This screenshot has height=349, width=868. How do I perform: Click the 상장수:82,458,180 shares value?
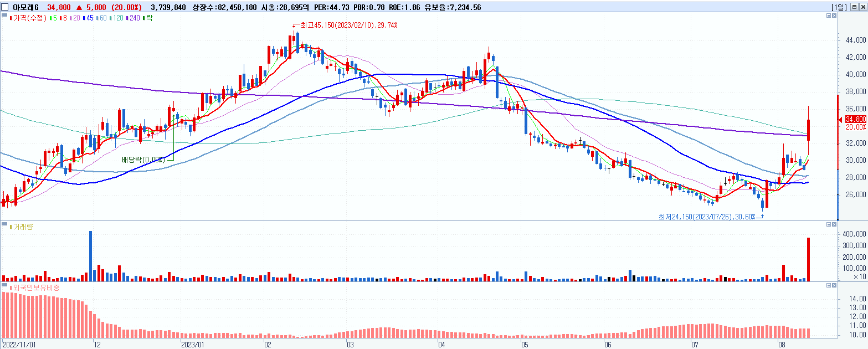pos(224,7)
